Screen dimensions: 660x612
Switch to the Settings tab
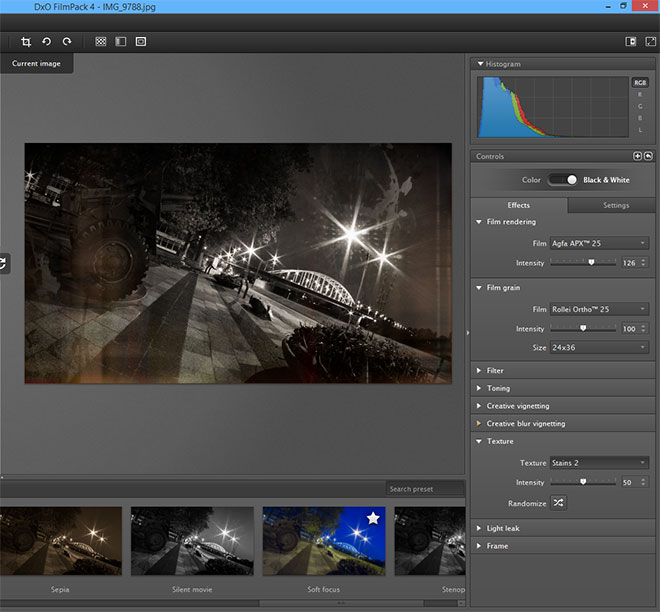point(616,205)
